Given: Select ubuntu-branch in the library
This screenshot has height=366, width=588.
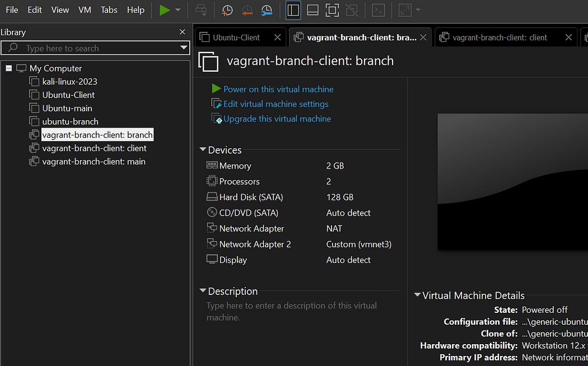Looking at the screenshot, I should pos(70,122).
